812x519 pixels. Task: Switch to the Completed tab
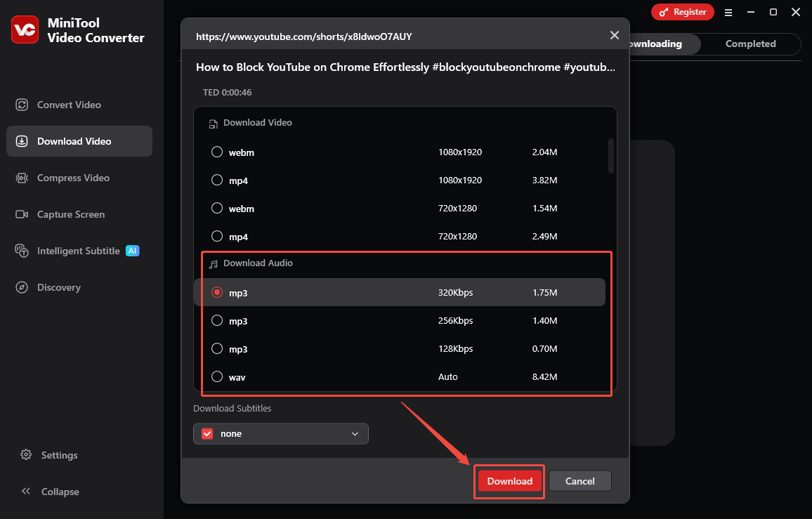click(750, 44)
